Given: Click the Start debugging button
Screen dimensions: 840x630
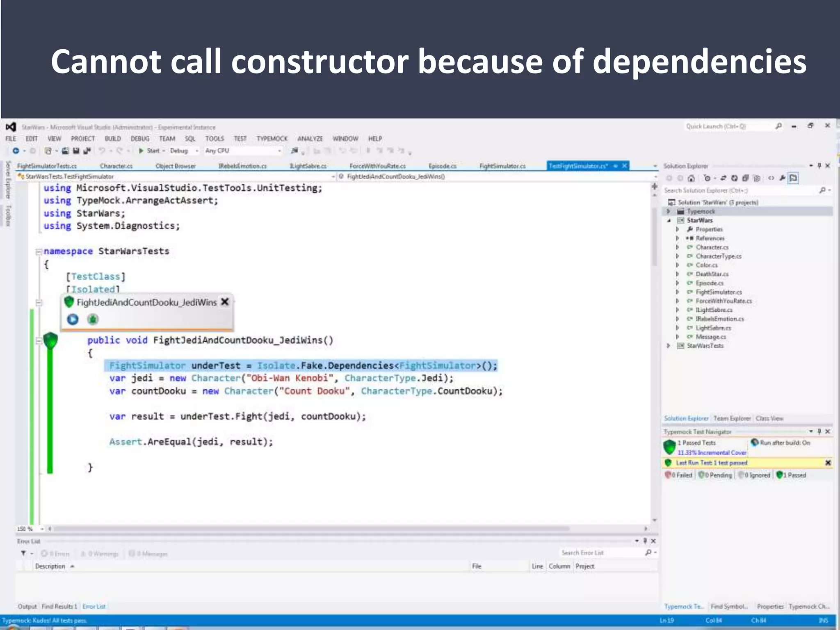Looking at the screenshot, I should click(149, 151).
